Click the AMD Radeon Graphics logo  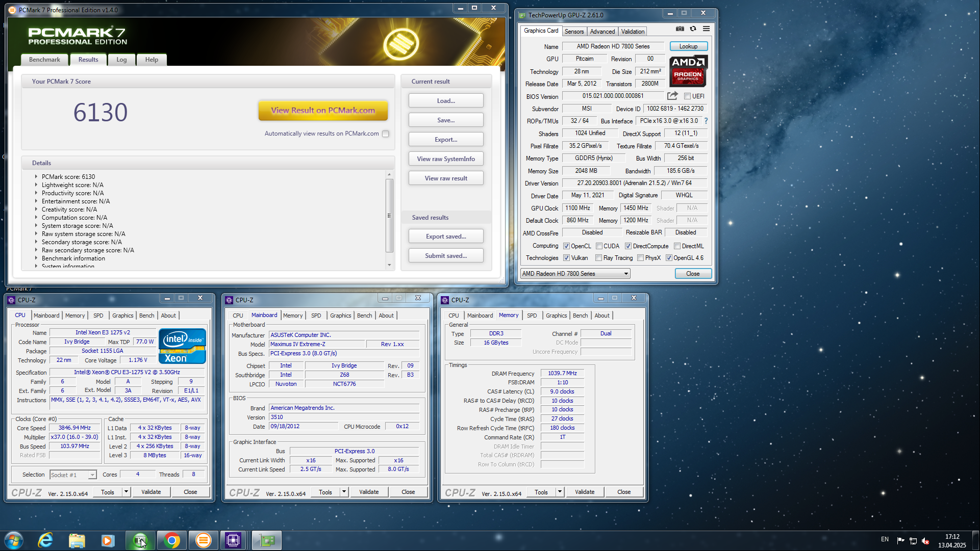click(x=688, y=71)
